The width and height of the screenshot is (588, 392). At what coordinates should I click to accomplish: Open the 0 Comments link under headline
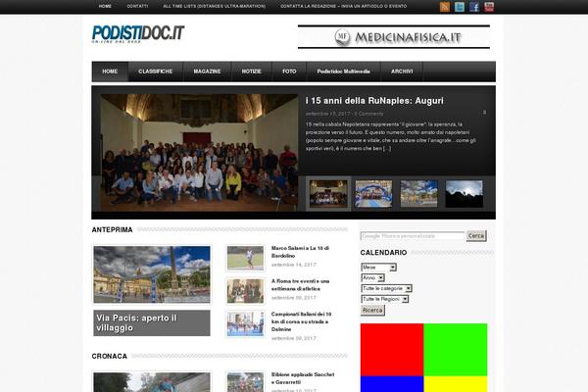[x=368, y=114]
